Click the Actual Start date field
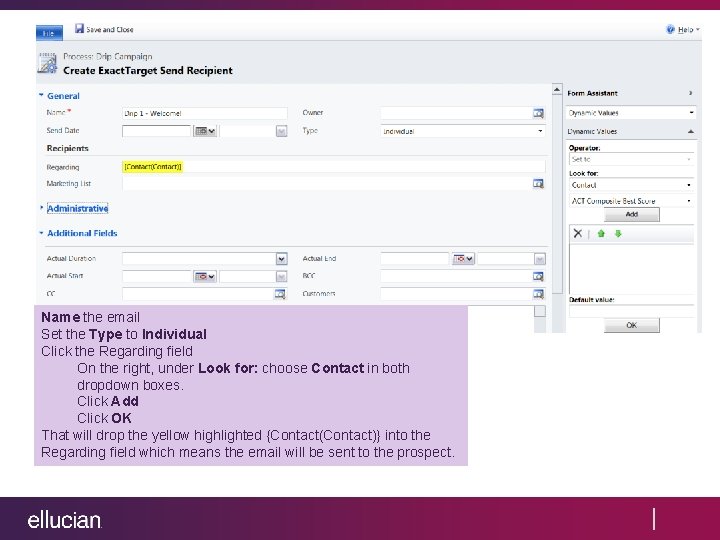This screenshot has height=540, width=720. coord(157,276)
